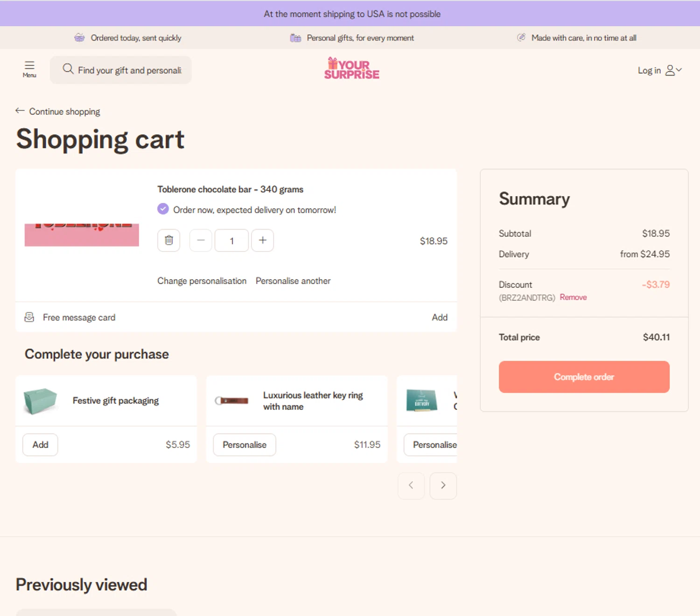The image size is (700, 616).
Task: Click the 'from $24.95' delivery value
Action: pos(645,254)
